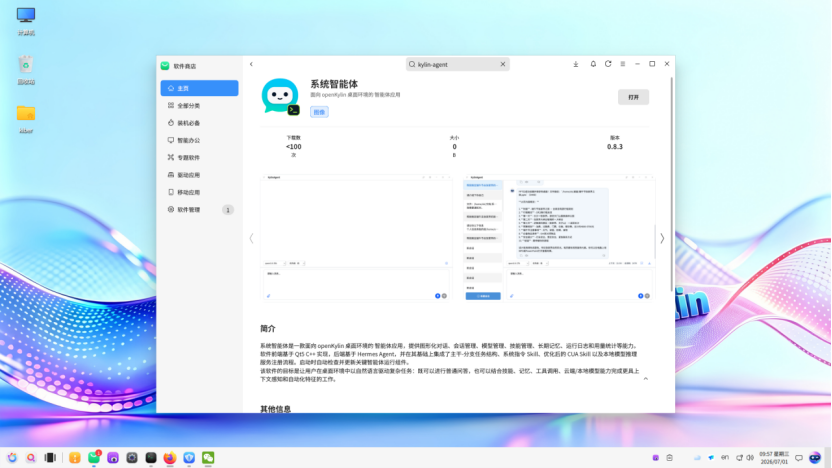Open the 计算机 desktop icon
The height and width of the screenshot is (468, 832).
26,21
